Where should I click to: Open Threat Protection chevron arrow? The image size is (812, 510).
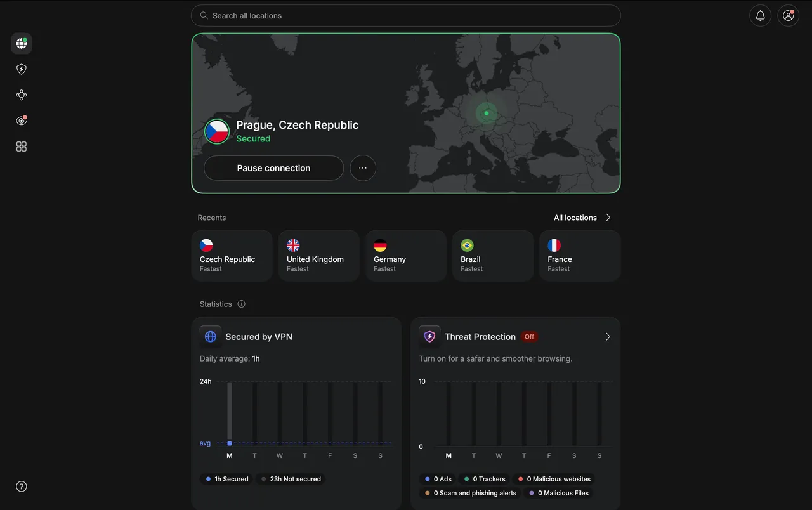point(608,337)
